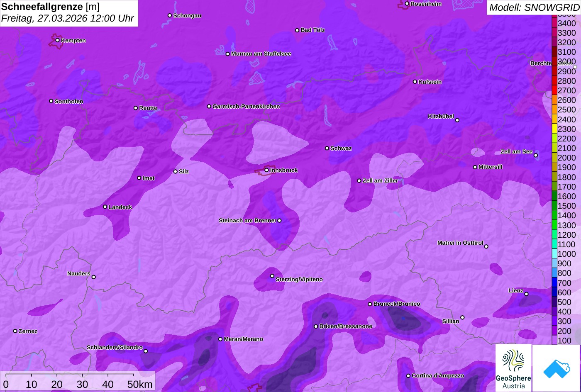581x392 pixels.
Task: Click the Zell am See marker
Action: pyautogui.click(x=536, y=156)
